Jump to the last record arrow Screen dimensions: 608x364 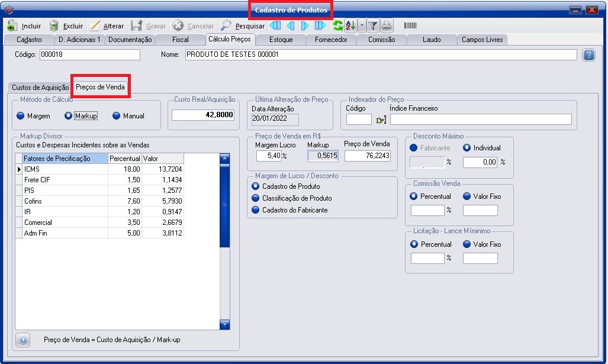320,26
